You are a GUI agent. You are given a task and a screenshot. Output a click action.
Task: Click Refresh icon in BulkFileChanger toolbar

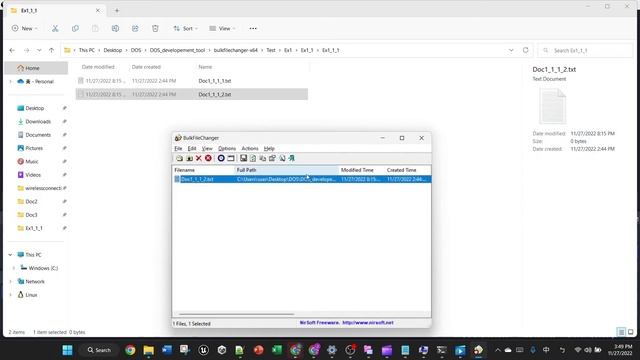[x=253, y=158]
